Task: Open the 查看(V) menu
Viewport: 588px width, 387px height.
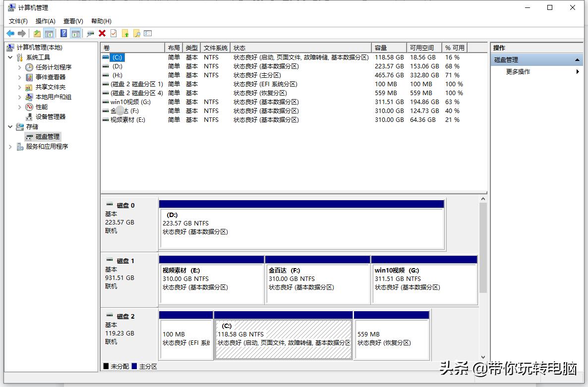Action: [72, 21]
